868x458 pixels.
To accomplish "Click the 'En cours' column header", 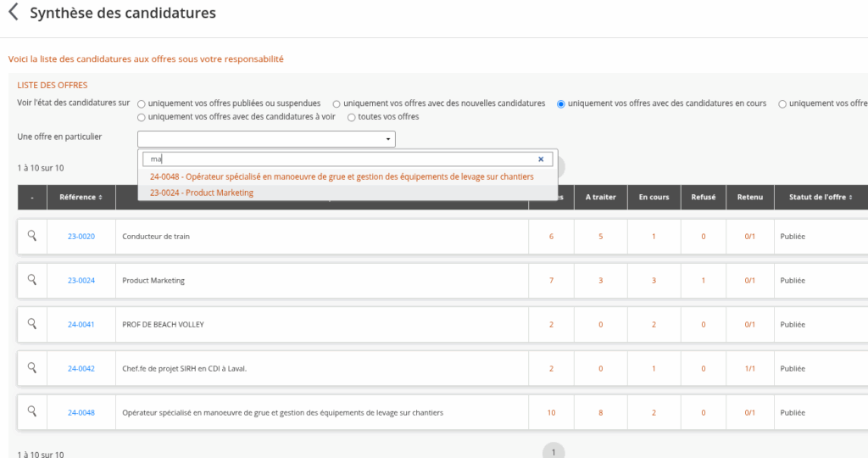I will coord(654,198).
